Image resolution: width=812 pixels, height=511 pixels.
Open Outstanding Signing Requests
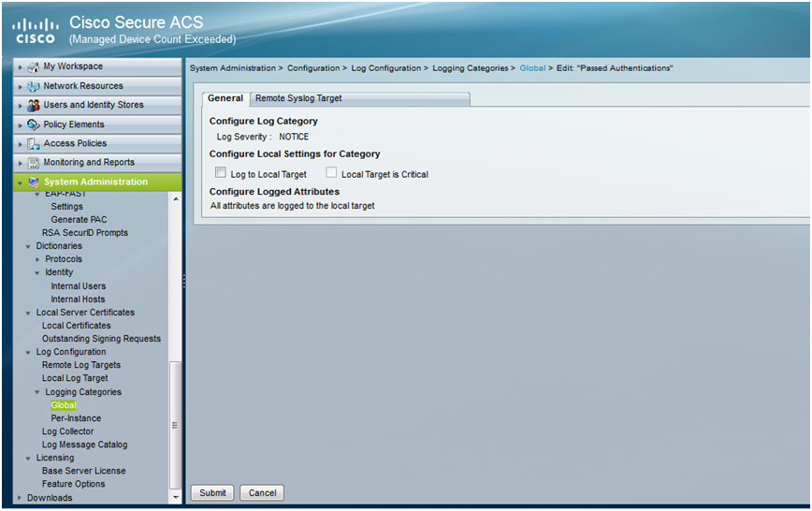pos(101,339)
